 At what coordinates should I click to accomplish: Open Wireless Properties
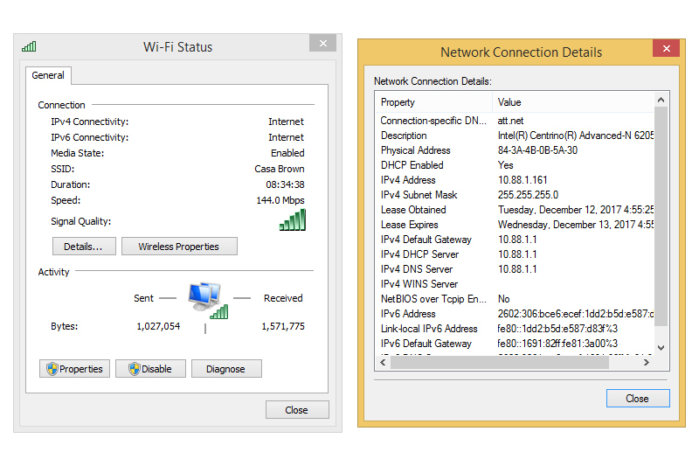click(179, 246)
